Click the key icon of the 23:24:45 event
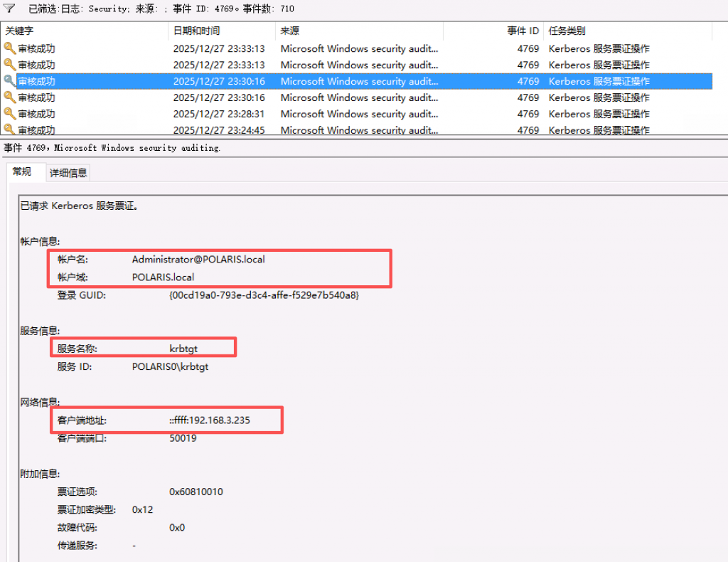 click(x=9, y=129)
